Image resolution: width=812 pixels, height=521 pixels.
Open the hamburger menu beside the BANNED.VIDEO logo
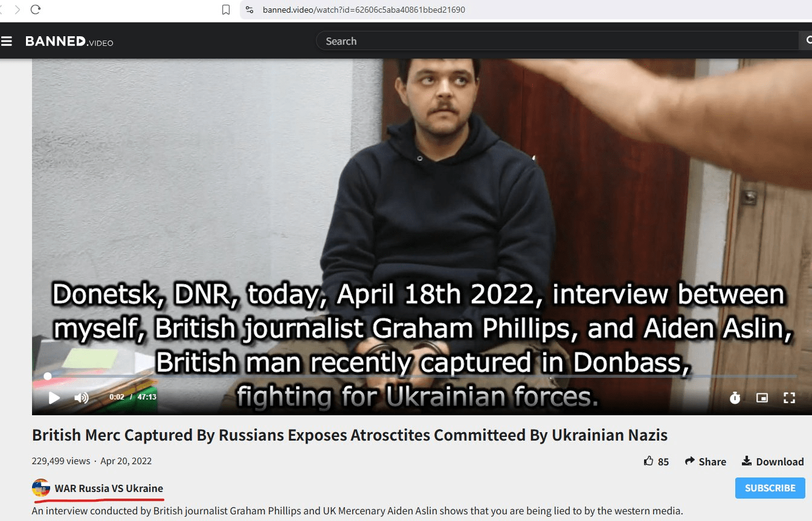click(x=7, y=41)
